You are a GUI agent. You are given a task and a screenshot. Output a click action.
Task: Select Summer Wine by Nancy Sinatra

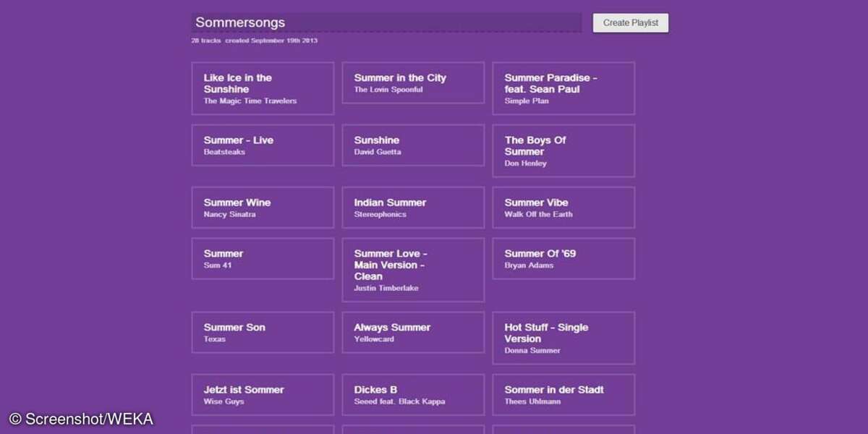tap(263, 207)
